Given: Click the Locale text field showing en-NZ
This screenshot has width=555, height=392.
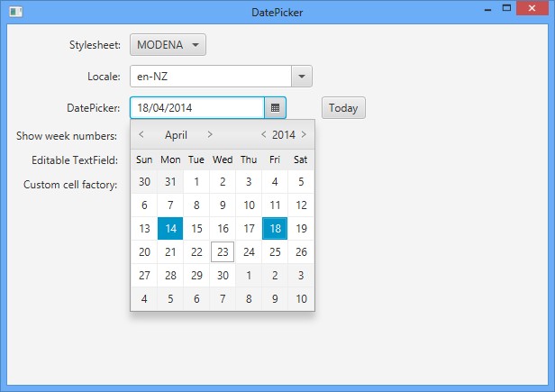Looking at the screenshot, I should tap(210, 77).
